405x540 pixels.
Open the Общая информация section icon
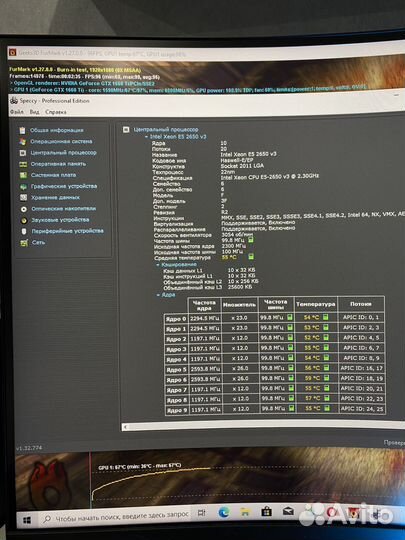coord(22,131)
